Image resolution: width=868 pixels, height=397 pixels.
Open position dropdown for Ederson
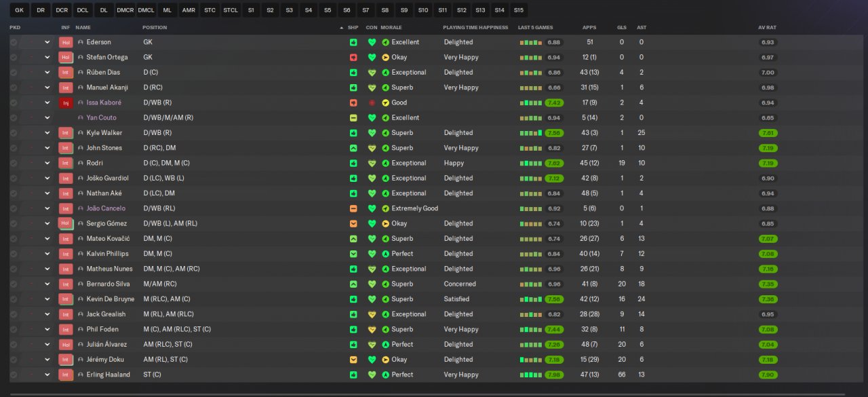click(x=47, y=42)
